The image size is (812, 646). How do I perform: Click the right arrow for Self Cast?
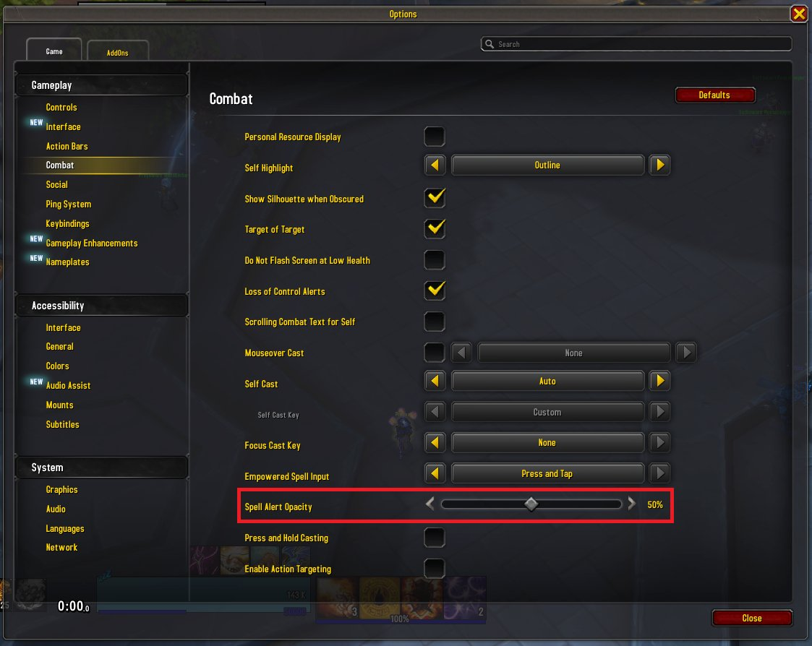click(x=659, y=381)
